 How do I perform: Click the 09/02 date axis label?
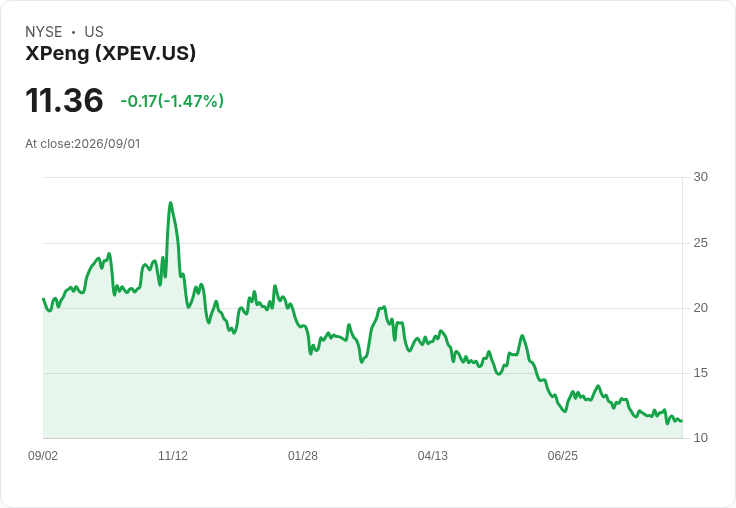point(43,456)
